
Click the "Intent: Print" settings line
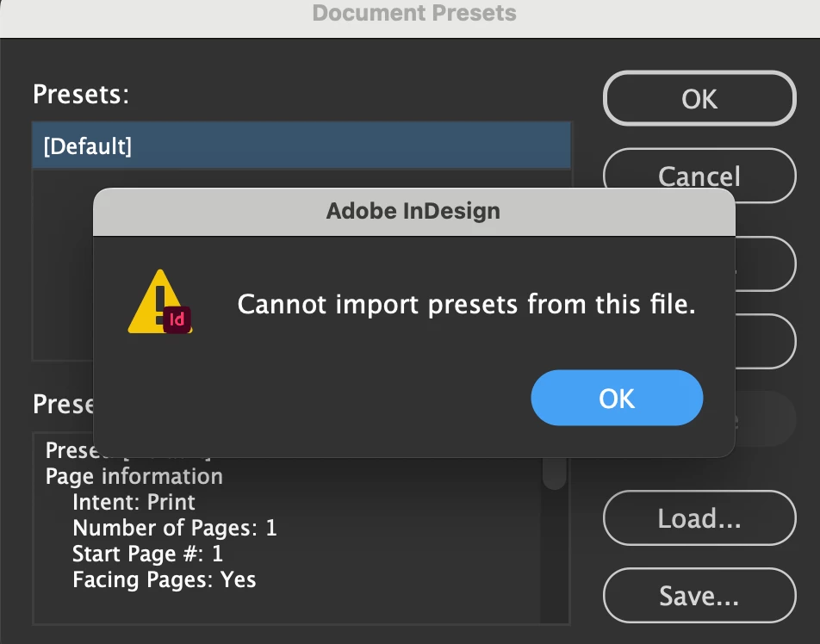point(134,502)
